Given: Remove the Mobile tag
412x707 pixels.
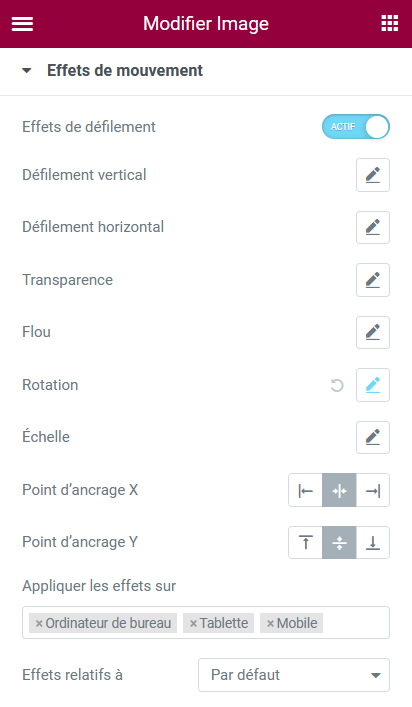Looking at the screenshot, I should pyautogui.click(x=270, y=624).
